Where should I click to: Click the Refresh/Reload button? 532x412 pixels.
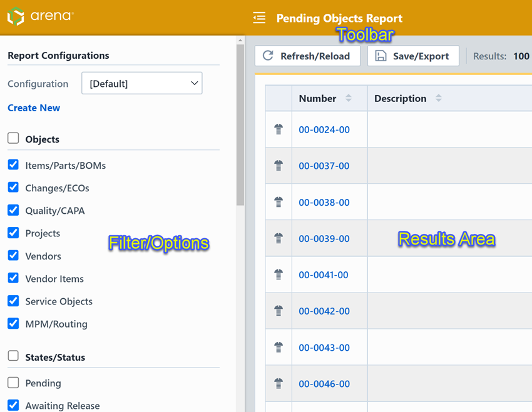(x=307, y=56)
